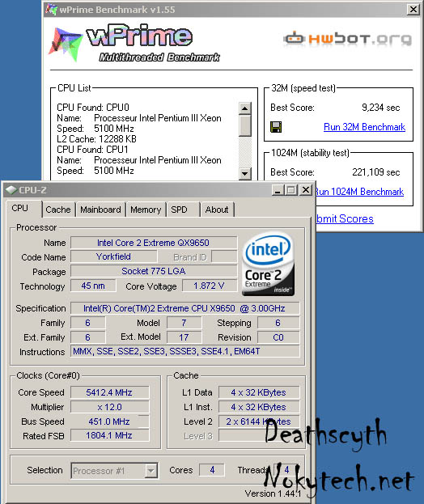This screenshot has height=504, width=424.
Task: Click the empty Level 3 cache field
Action: click(259, 436)
